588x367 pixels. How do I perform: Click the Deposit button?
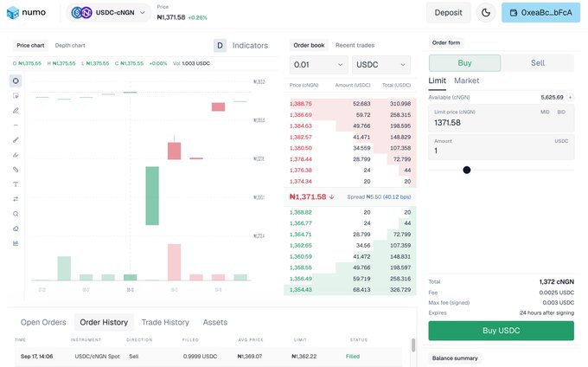pyautogui.click(x=448, y=12)
